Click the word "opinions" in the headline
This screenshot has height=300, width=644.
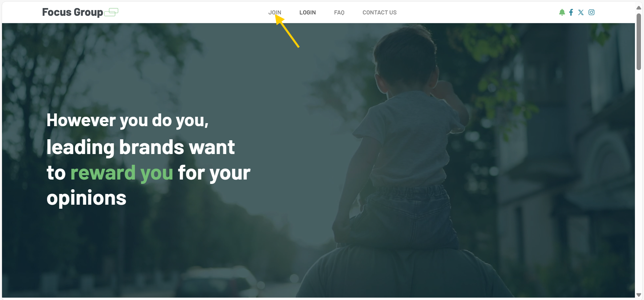click(87, 198)
